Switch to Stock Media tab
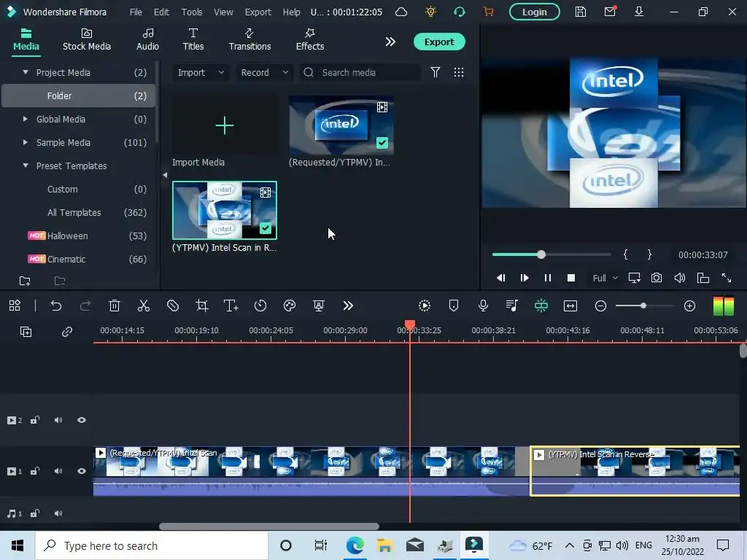The width and height of the screenshot is (747, 560). (87, 39)
